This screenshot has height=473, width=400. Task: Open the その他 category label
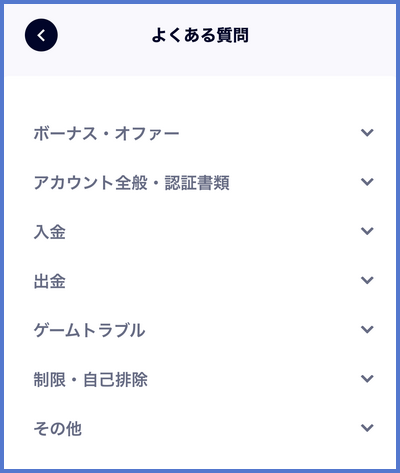pos(57,429)
